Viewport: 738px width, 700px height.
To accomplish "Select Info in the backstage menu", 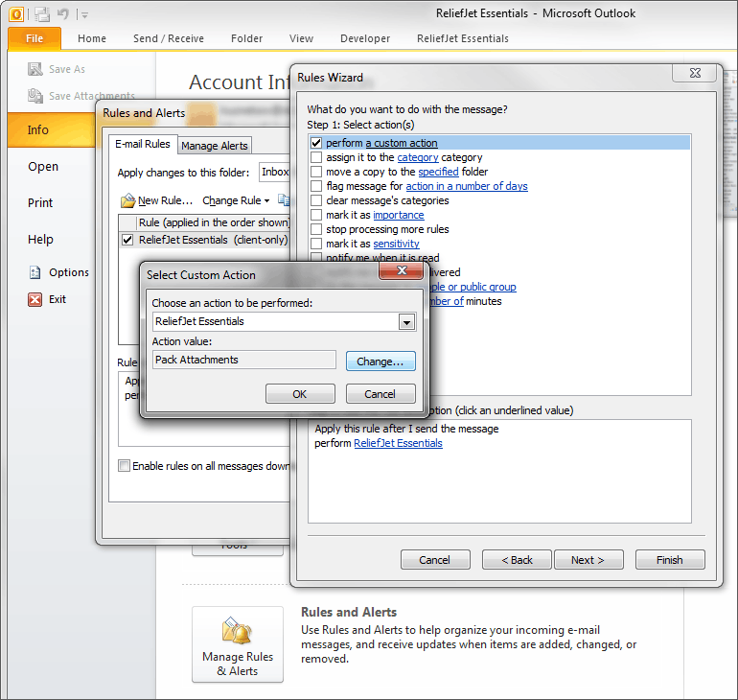I will [52, 129].
